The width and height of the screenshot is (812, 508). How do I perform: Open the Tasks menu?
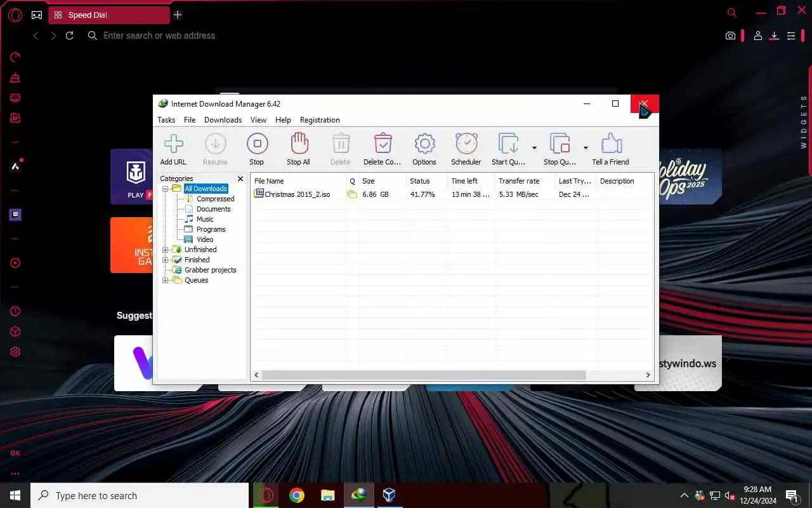tap(166, 120)
